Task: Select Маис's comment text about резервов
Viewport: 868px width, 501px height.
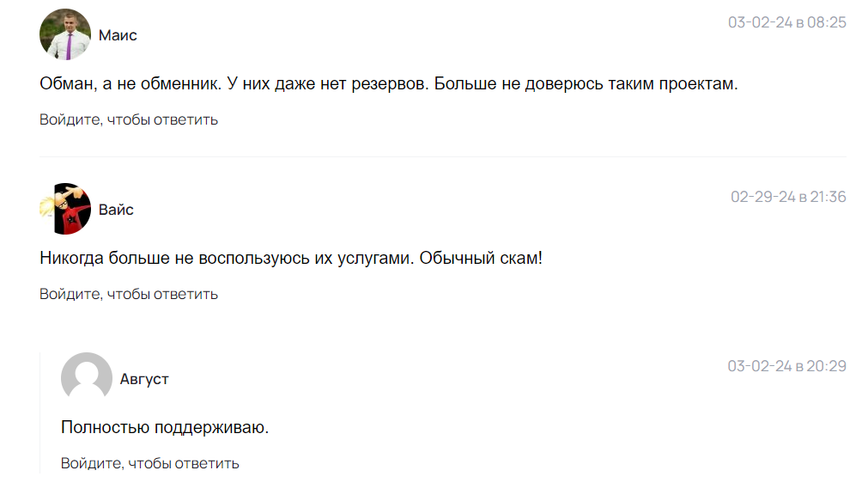Action: [386, 82]
